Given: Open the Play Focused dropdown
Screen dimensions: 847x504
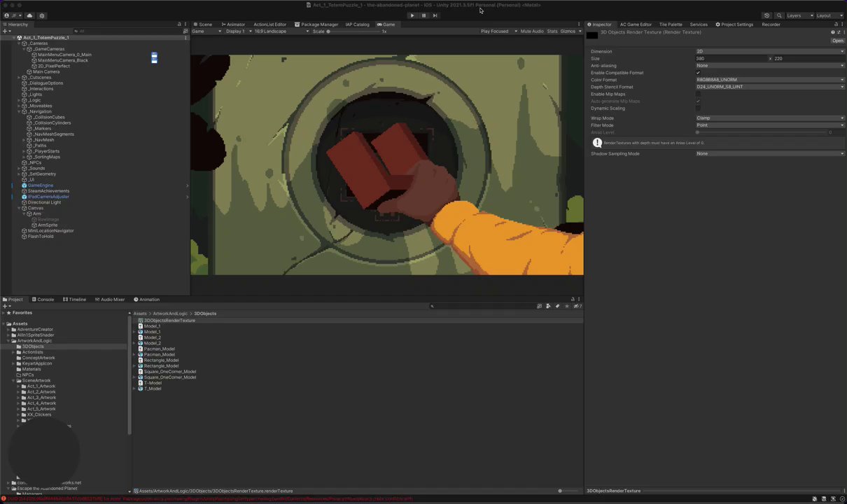Looking at the screenshot, I should [x=499, y=31].
